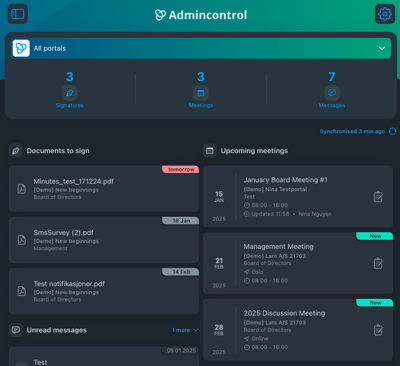Open Meetings calendar icon
The width and height of the screenshot is (400, 366).
click(x=201, y=93)
